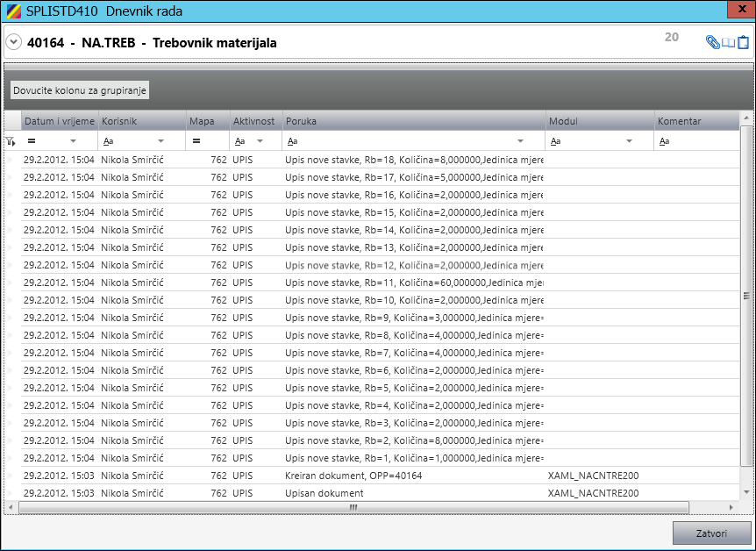Sort by the Aktivnost column header
Screen dimensions: 756x551
(x=256, y=121)
